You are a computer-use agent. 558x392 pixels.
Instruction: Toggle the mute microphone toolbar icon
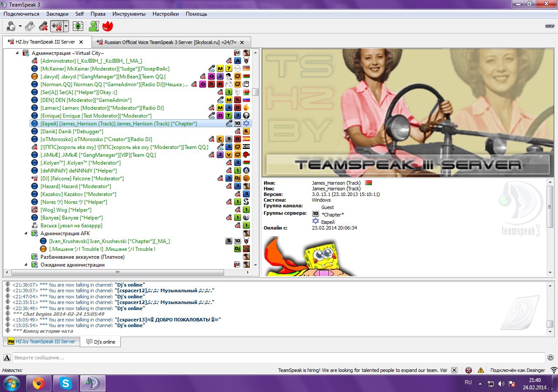[43, 27]
